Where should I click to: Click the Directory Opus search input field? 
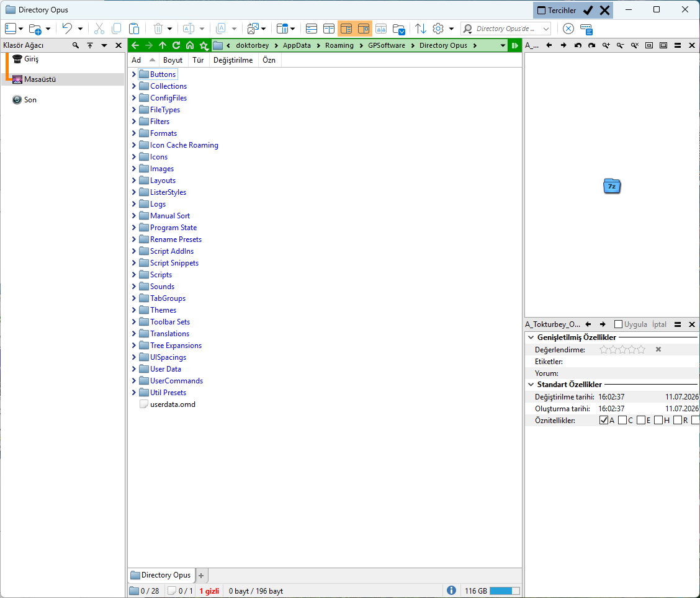tap(505, 29)
